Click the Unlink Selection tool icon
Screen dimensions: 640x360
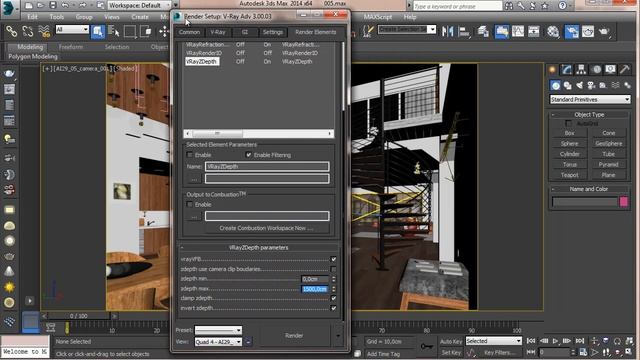coord(27,31)
